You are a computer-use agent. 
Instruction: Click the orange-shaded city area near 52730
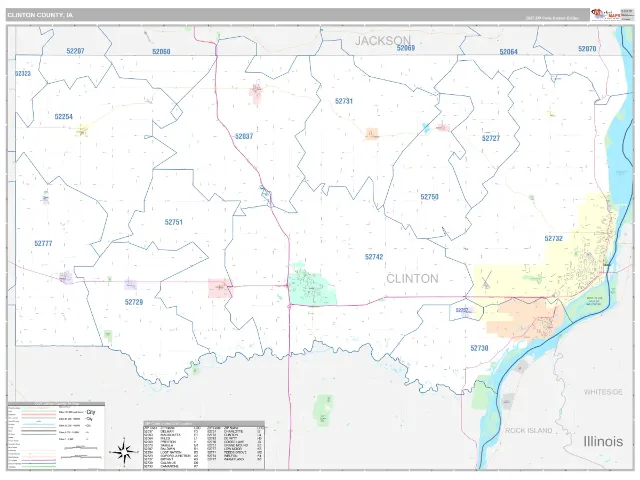point(527,318)
